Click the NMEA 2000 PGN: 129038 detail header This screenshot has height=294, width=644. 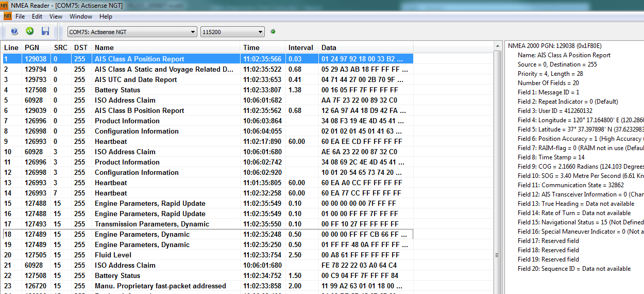point(554,45)
